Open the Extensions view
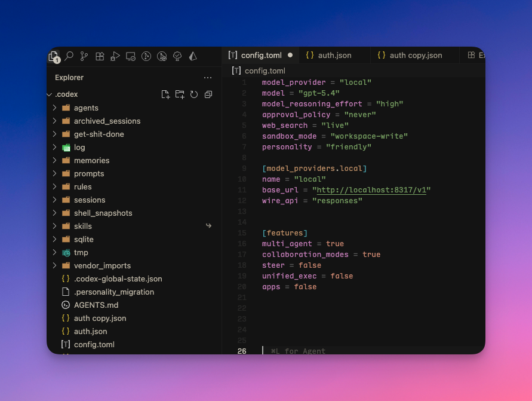 [x=100, y=56]
